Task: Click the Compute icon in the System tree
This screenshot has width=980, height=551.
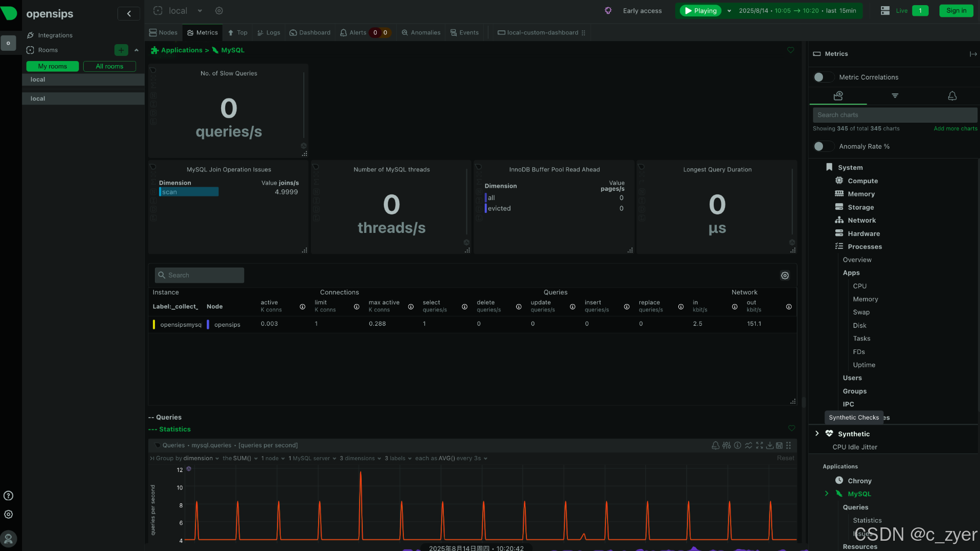Action: point(839,181)
